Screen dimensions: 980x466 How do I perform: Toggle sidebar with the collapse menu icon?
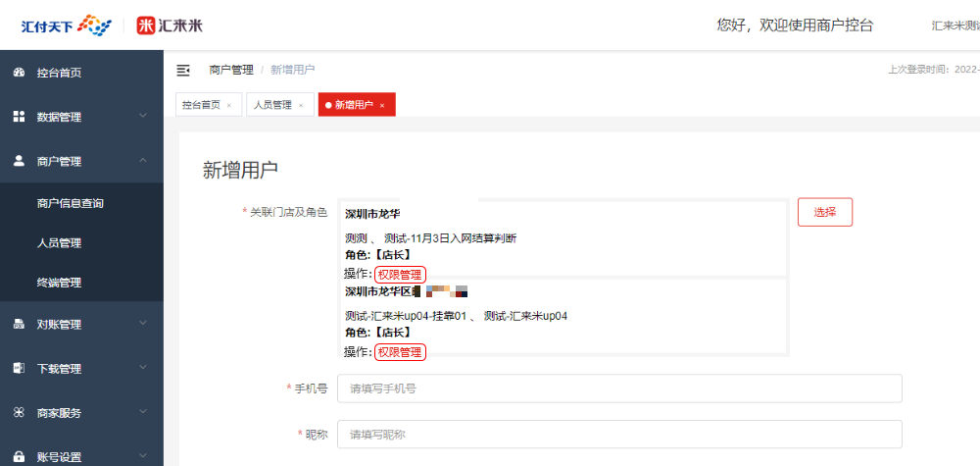point(183,70)
